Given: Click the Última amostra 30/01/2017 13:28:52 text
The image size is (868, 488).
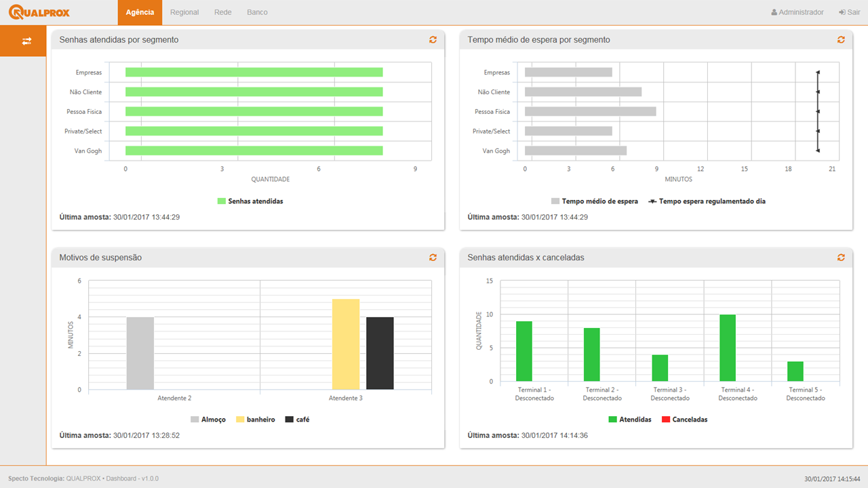Looking at the screenshot, I should [119, 435].
